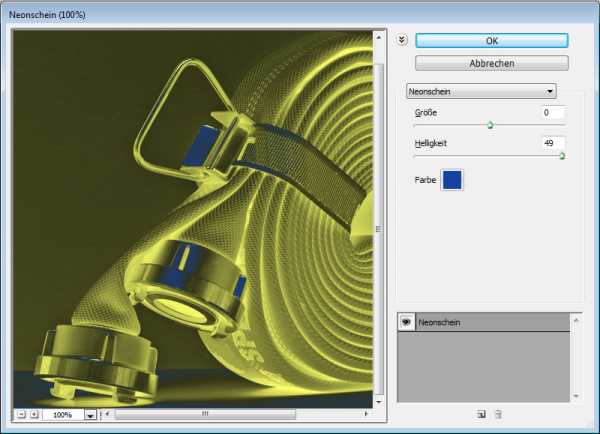The height and width of the screenshot is (434, 600).
Task: Create a new effect layer
Action: (481, 413)
